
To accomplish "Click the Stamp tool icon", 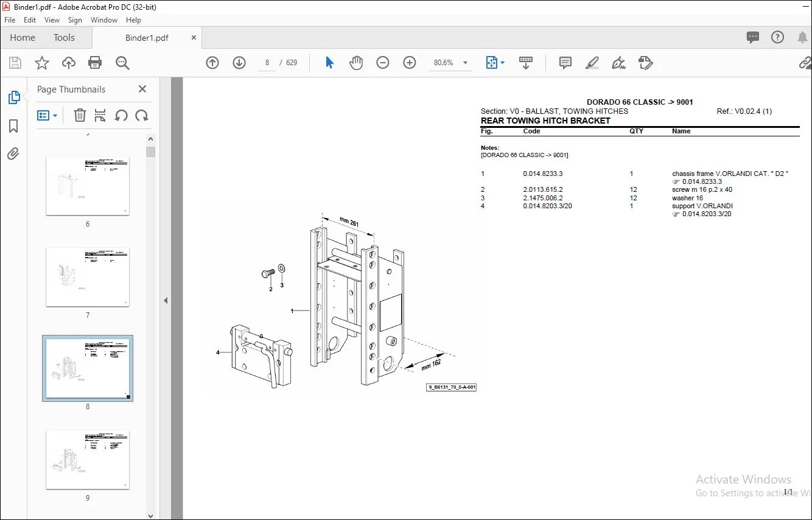I will pos(646,63).
